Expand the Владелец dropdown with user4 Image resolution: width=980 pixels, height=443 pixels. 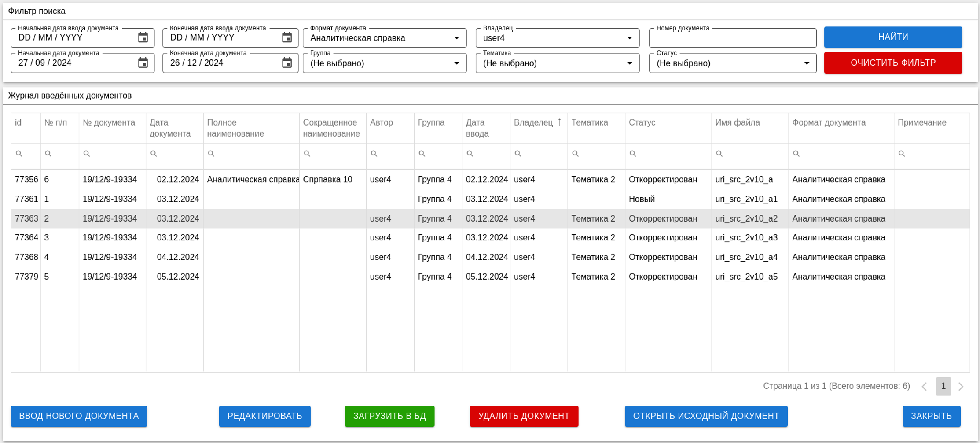[629, 38]
